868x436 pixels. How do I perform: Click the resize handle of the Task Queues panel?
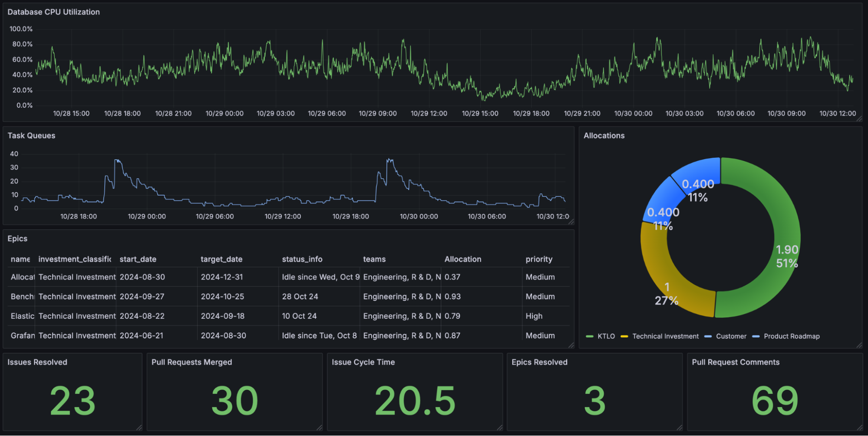pos(571,222)
